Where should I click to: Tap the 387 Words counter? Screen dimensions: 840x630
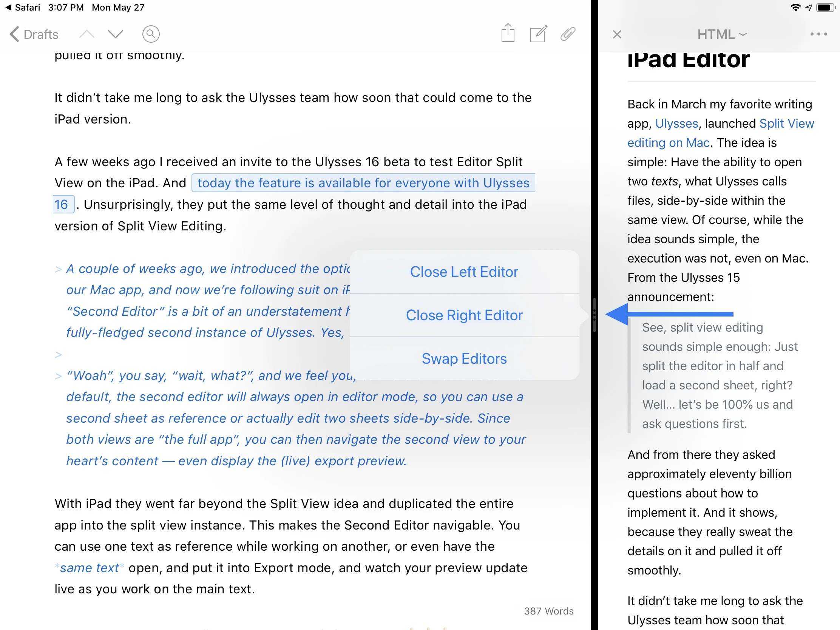pos(548,611)
